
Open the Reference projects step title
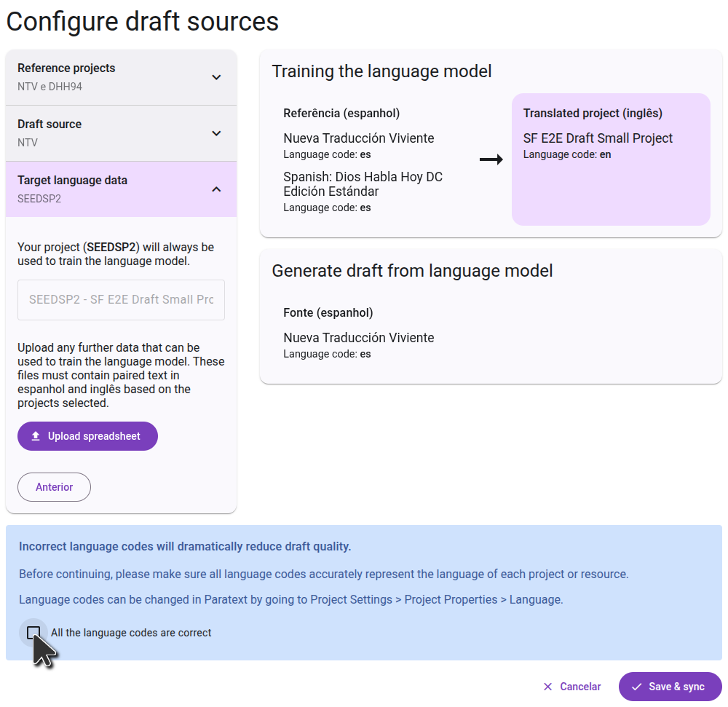coord(66,68)
